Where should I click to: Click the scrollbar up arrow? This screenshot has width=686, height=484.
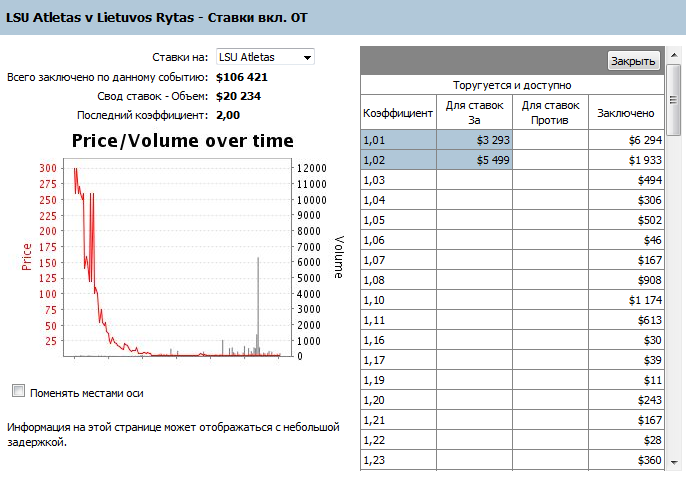[x=674, y=55]
